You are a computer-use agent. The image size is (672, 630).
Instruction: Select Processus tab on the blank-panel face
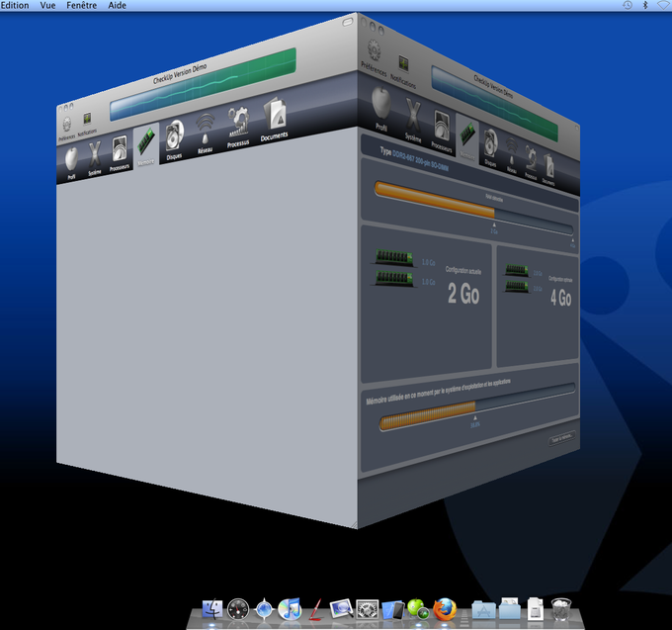pos(238,127)
